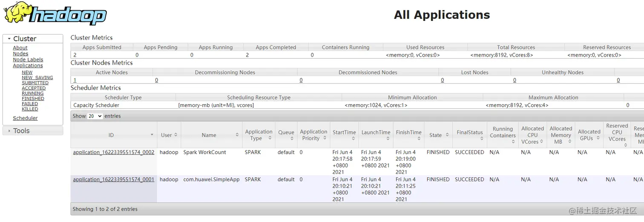Sort table by User column
This screenshot has height=222, width=644.
click(x=169, y=135)
